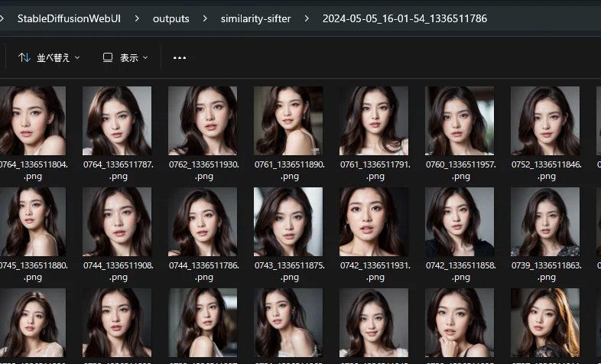This screenshot has width=601, height=364.
Task: Click file name 0762_1336511930.png
Action: (204, 171)
